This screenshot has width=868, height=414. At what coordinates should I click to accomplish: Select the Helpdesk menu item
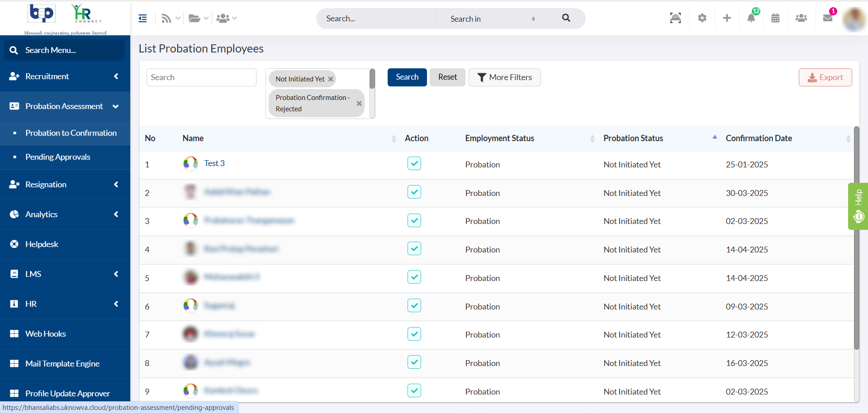42,244
